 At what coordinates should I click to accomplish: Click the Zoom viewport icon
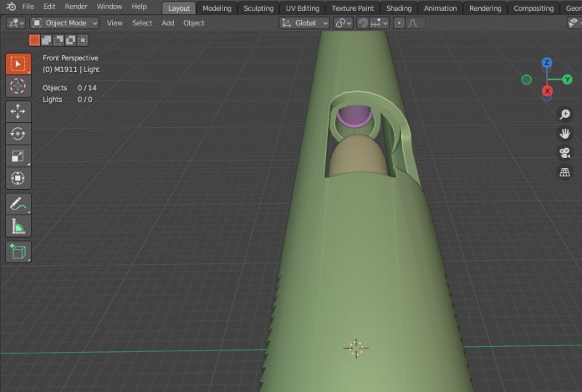[x=565, y=114]
